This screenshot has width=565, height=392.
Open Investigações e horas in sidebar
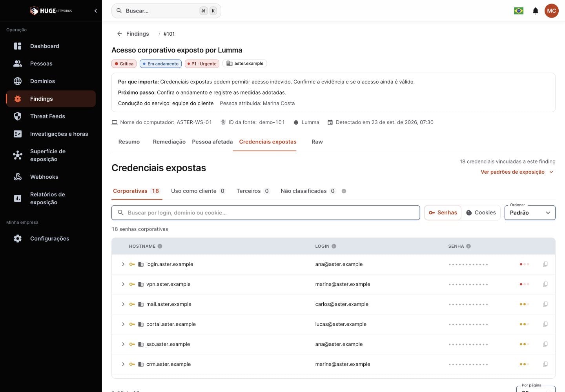[51, 134]
